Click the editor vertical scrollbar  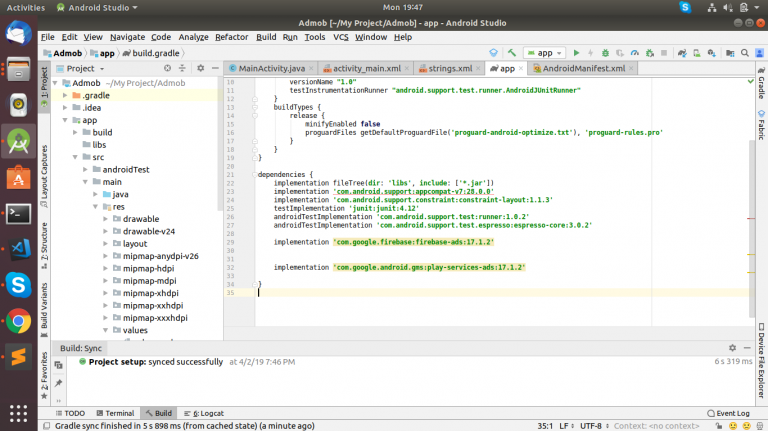(x=752, y=228)
